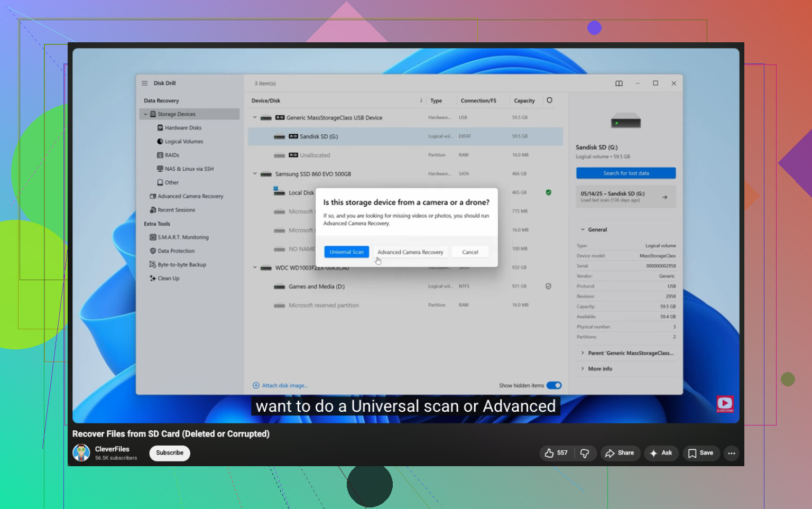
Task: Click the Type column header
Action: [x=436, y=100]
